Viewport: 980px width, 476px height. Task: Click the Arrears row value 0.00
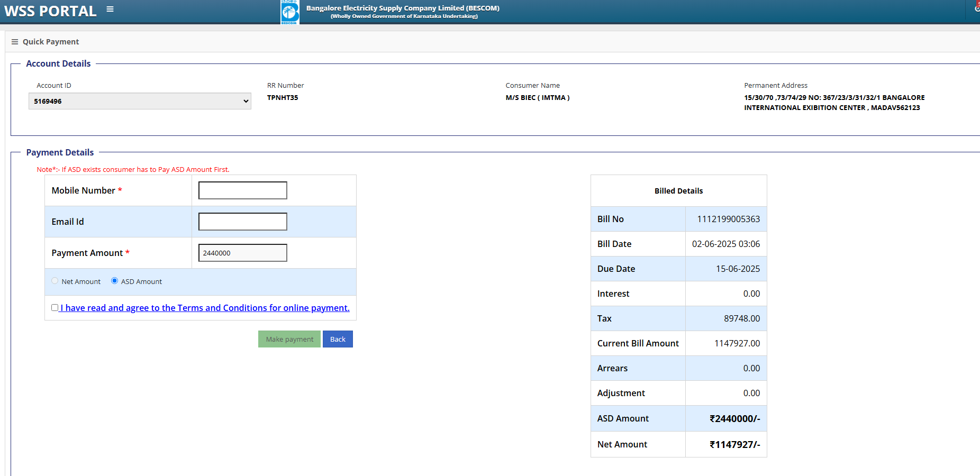pos(751,368)
